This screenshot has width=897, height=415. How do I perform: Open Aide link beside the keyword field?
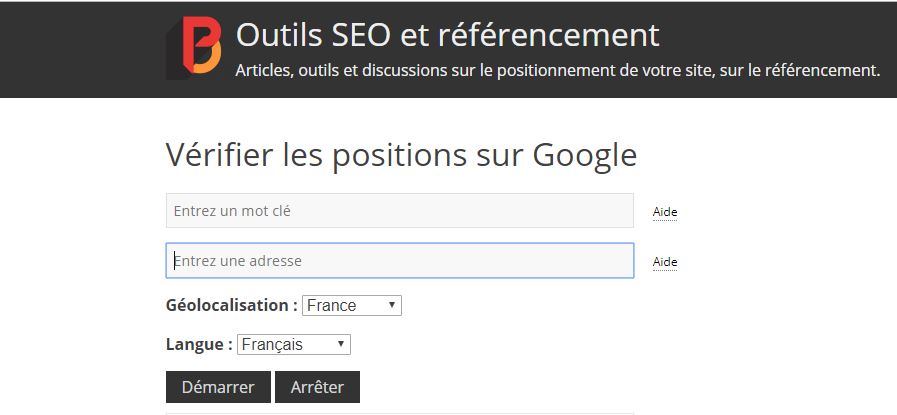click(x=665, y=212)
